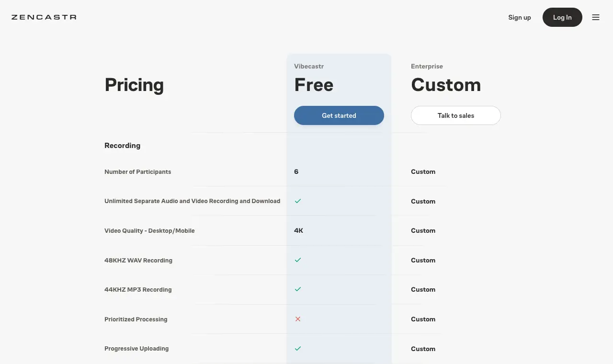Click the checkmark for 44KHZ MP3 Recording
The height and width of the screenshot is (364, 613).
(x=298, y=289)
